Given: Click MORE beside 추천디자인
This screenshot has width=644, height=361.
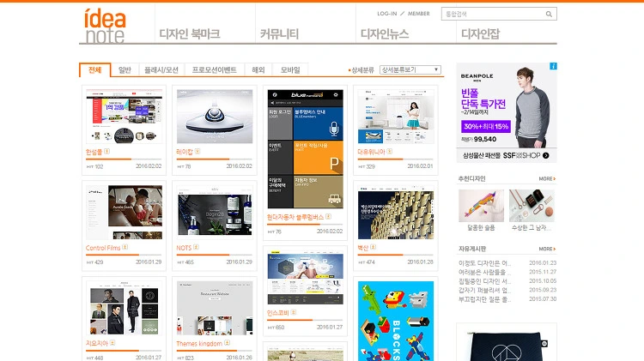Looking at the screenshot, I should point(547,179).
